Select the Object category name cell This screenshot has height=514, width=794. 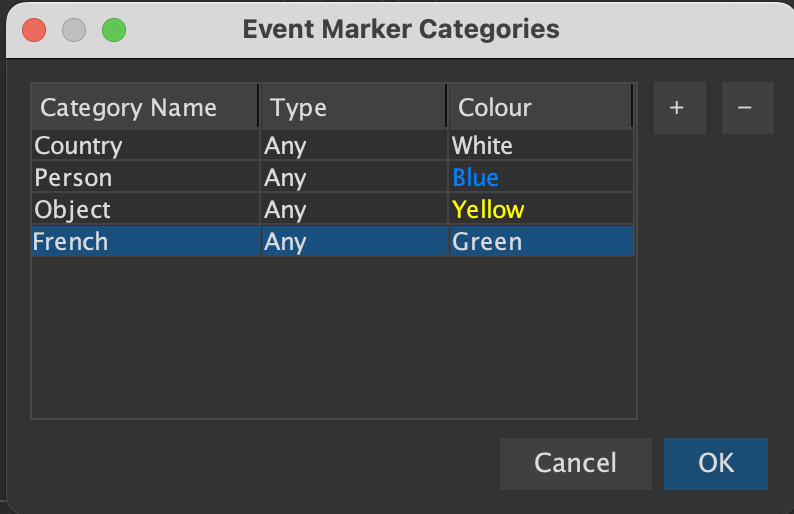click(x=145, y=210)
